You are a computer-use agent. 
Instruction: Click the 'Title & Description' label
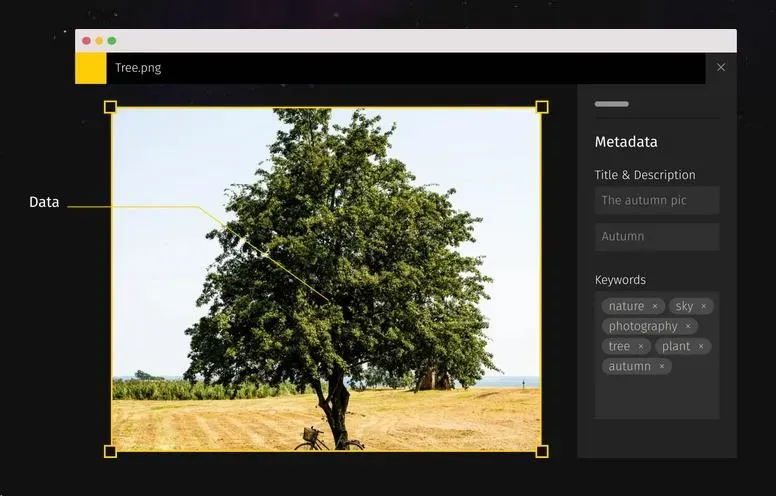tap(645, 175)
